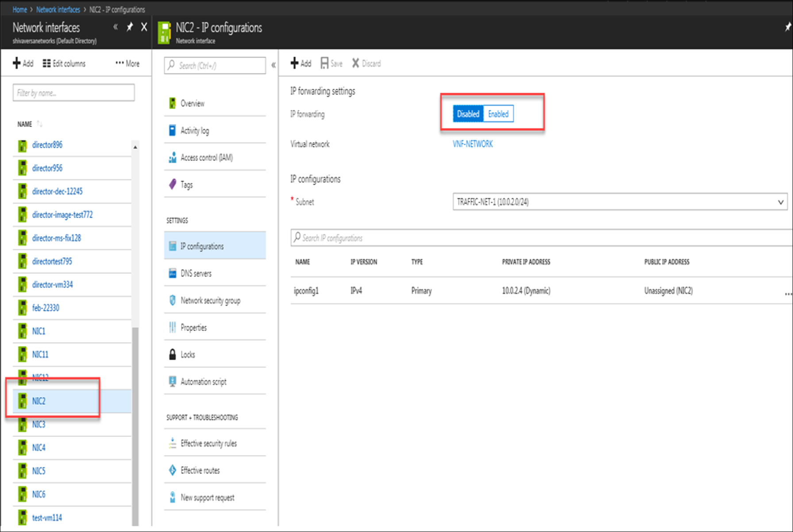This screenshot has width=793, height=532.
Task: Open the directortest795 interface
Action: point(52,261)
